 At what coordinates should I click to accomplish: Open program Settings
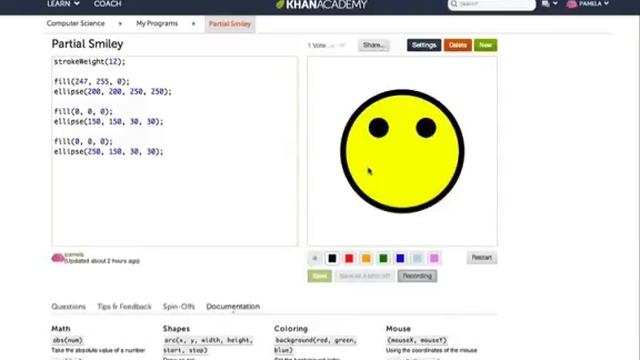(x=424, y=45)
